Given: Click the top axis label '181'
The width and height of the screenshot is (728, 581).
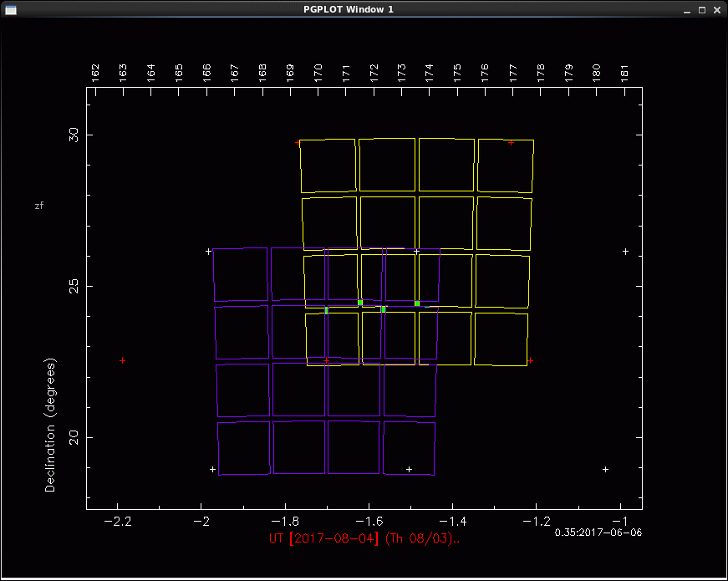Looking at the screenshot, I should click(624, 74).
